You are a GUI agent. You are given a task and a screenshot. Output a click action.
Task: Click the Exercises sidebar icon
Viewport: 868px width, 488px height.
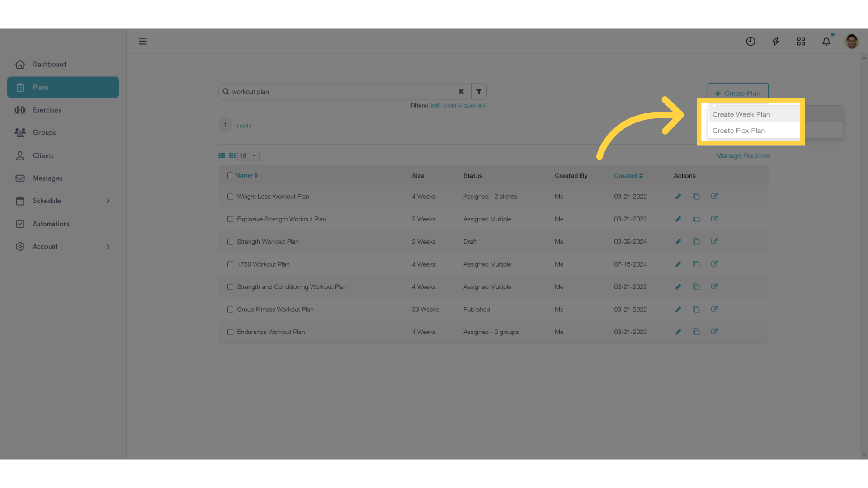(x=20, y=110)
